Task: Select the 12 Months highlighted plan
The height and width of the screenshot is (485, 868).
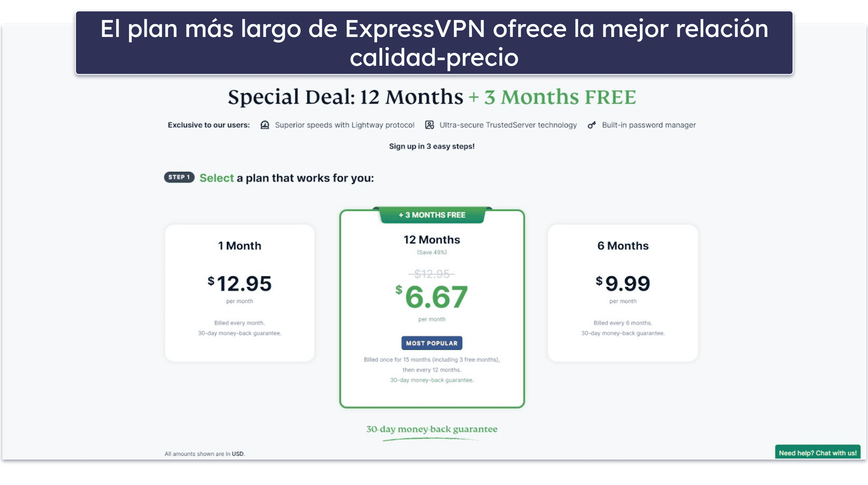Action: 431,307
